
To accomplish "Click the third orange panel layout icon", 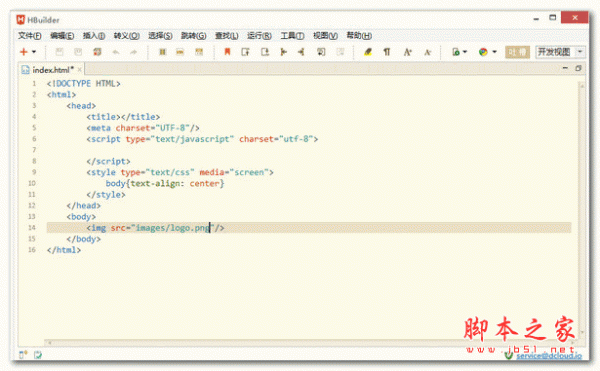I will 199,52.
